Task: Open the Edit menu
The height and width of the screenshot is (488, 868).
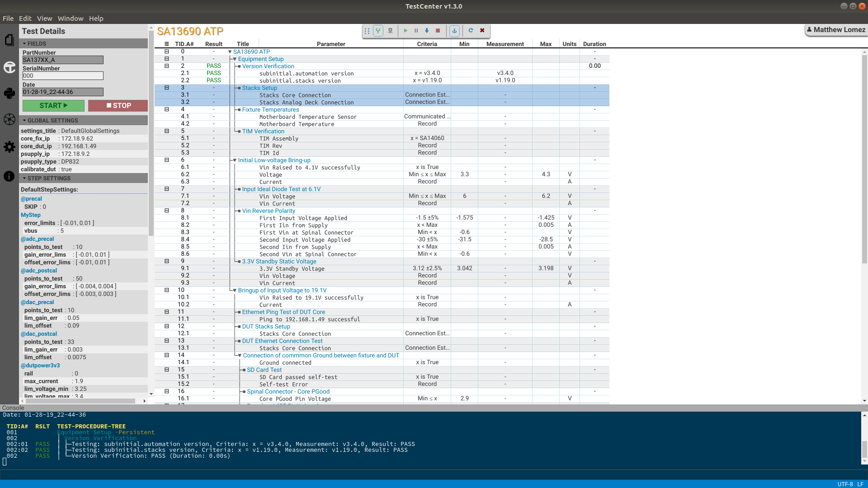Action: (x=25, y=18)
